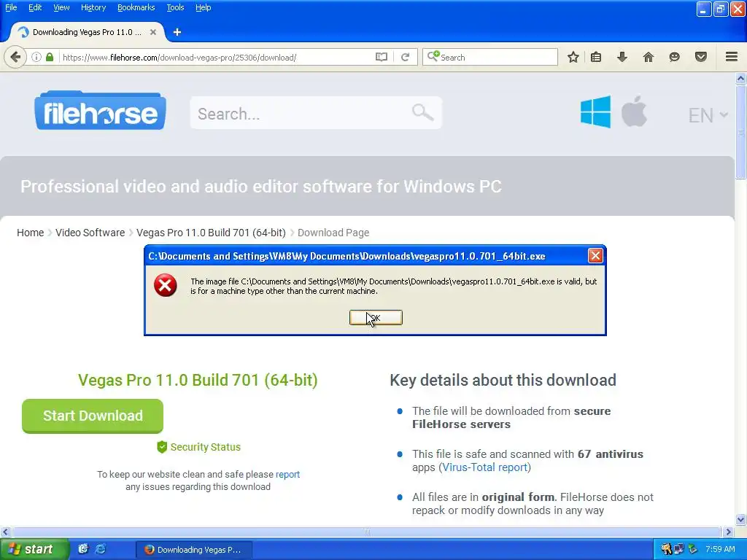Image resolution: width=747 pixels, height=560 pixels.
Task: Open Internet Explorer from quick launch
Action: [x=101, y=549]
